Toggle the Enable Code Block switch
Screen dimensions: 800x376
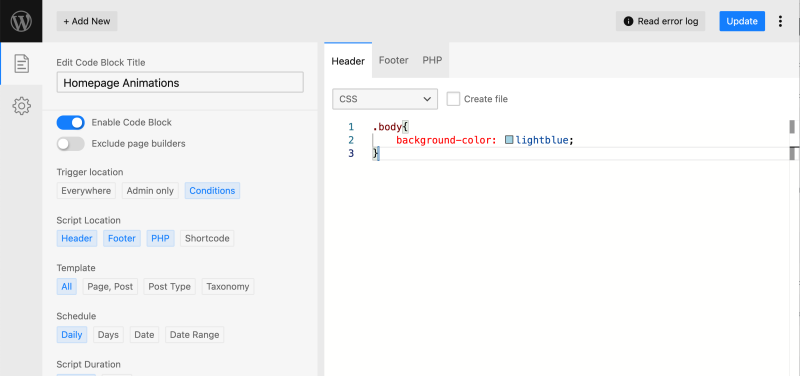click(70, 122)
